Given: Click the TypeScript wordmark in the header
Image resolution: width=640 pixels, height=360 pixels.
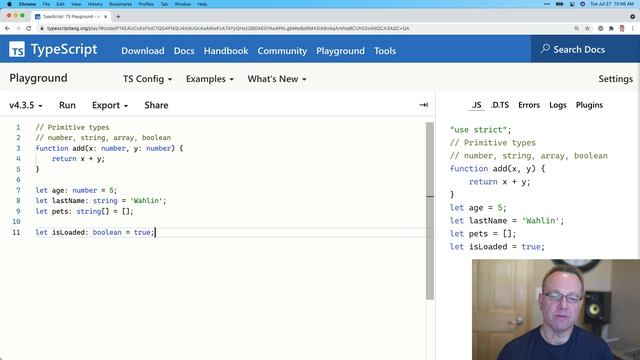Looking at the screenshot, I should click(64, 49).
